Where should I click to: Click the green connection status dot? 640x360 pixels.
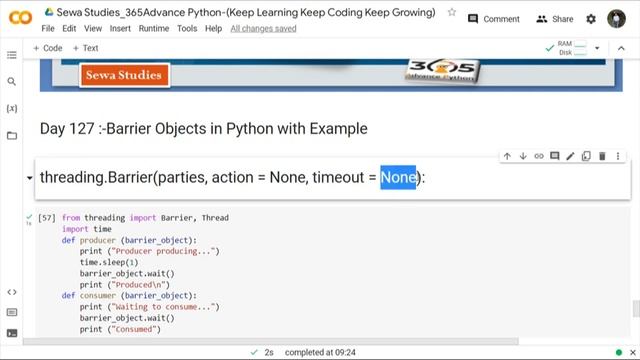coord(619,352)
